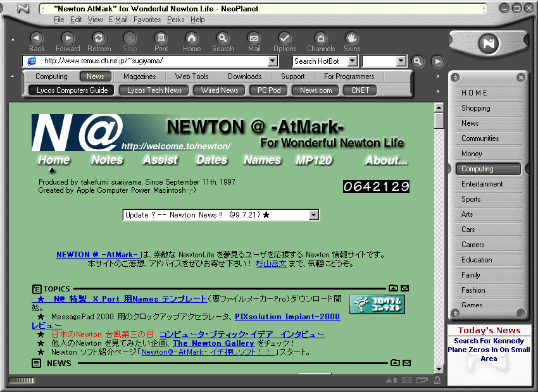The width and height of the screenshot is (538, 392).
Task: Close the channel sidebar panel
Action: (x=521, y=77)
